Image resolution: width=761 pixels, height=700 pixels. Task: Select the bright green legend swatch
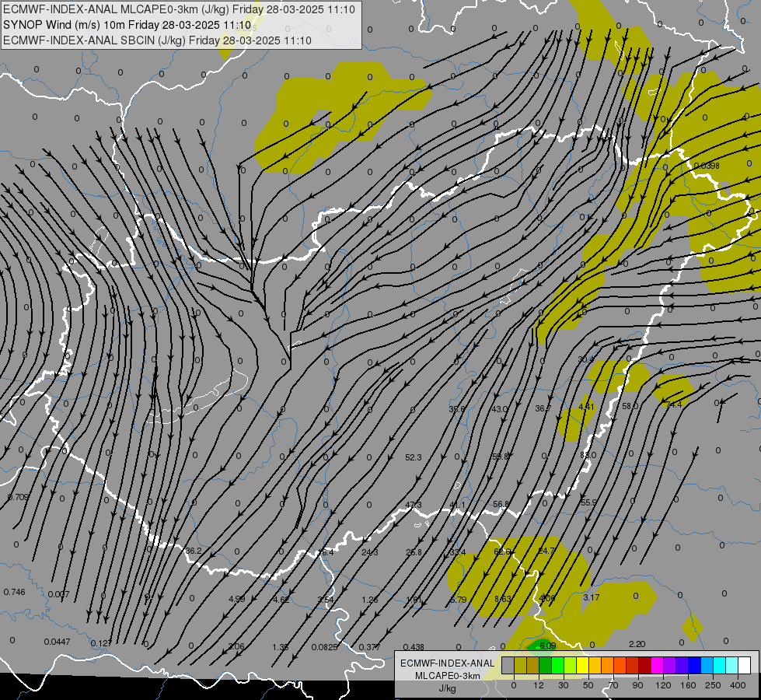click(x=558, y=665)
